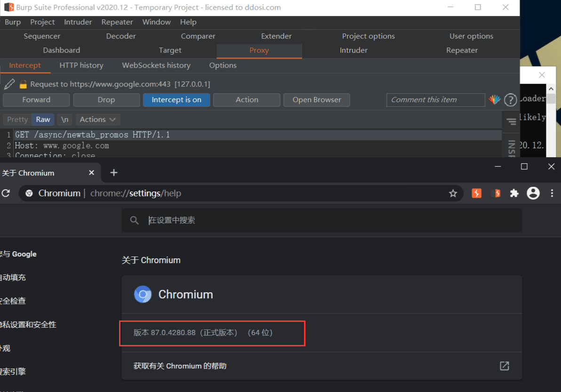The height and width of the screenshot is (392, 561).
Task: Click the GET /async/newtab_promos request line
Action: pos(92,135)
